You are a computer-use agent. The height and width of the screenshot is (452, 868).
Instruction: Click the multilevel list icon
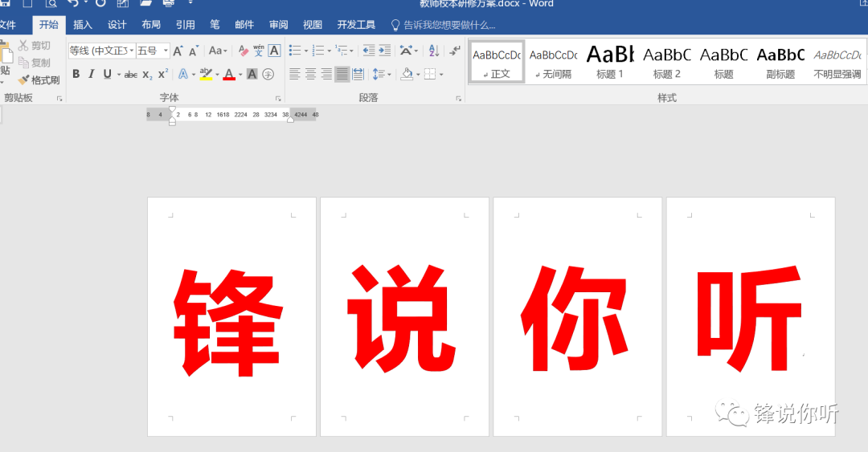[341, 51]
